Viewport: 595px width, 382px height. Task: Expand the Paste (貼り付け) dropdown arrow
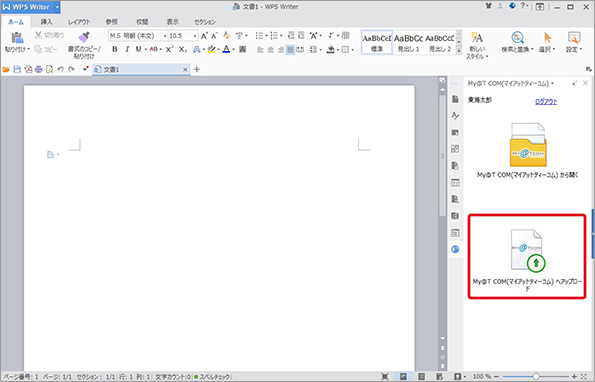pos(29,49)
